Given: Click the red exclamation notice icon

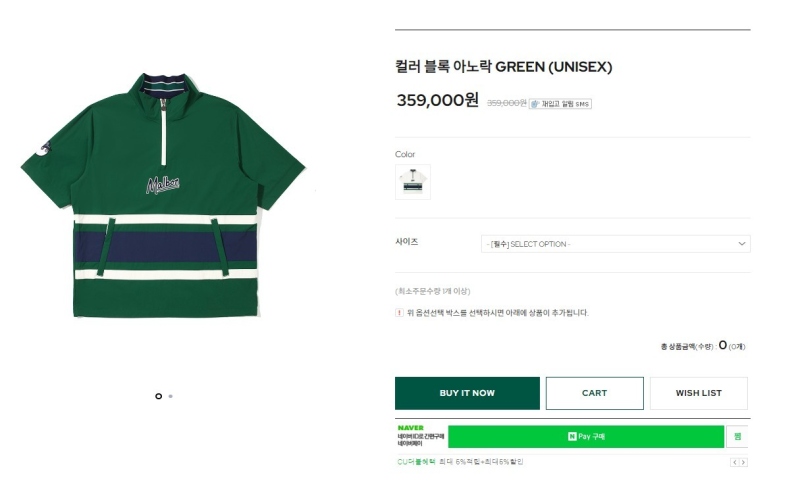Looking at the screenshot, I should point(399,313).
